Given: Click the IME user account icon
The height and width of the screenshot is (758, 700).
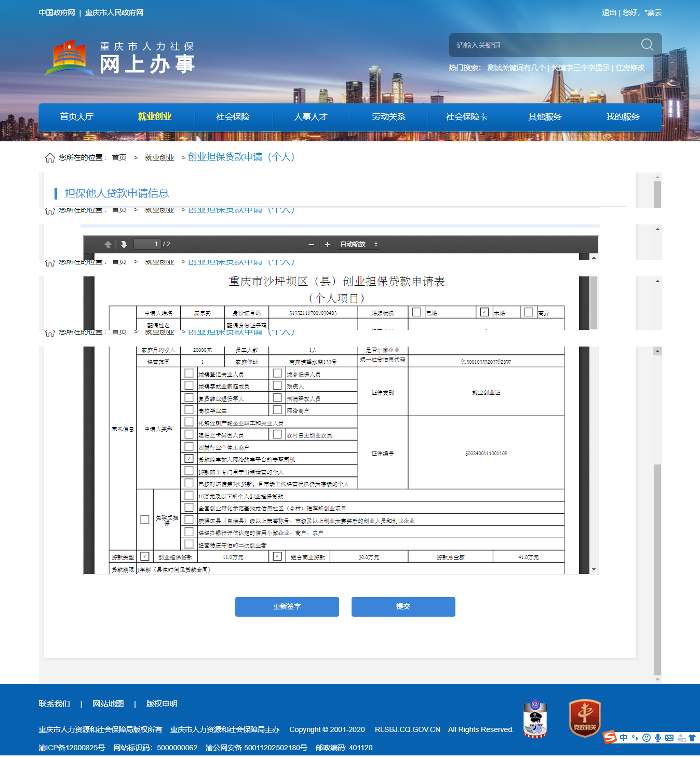Looking at the screenshot, I should pos(682,738).
